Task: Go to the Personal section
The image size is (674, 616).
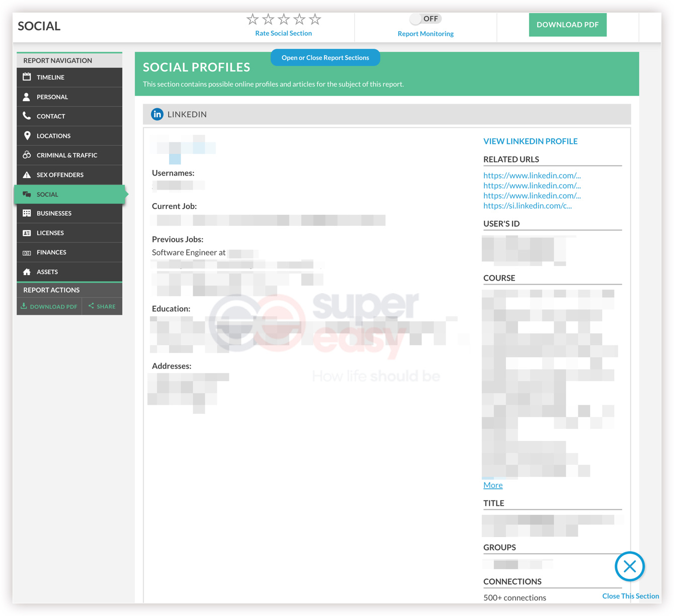Action: point(69,97)
